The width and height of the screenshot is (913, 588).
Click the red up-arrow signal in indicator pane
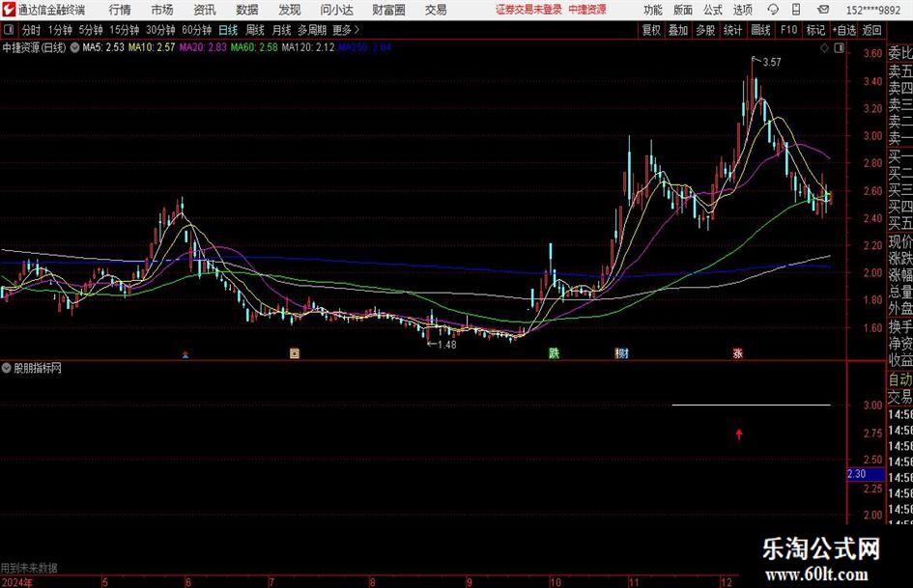739,434
